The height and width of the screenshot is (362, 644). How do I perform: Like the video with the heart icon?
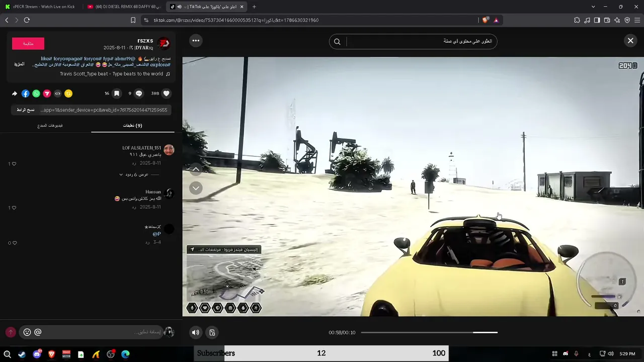167,93
